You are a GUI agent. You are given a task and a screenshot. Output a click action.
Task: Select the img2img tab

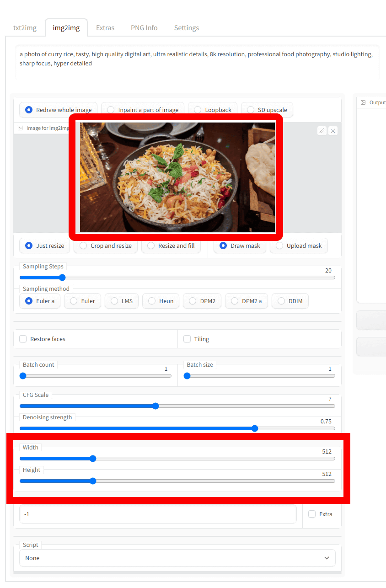66,28
